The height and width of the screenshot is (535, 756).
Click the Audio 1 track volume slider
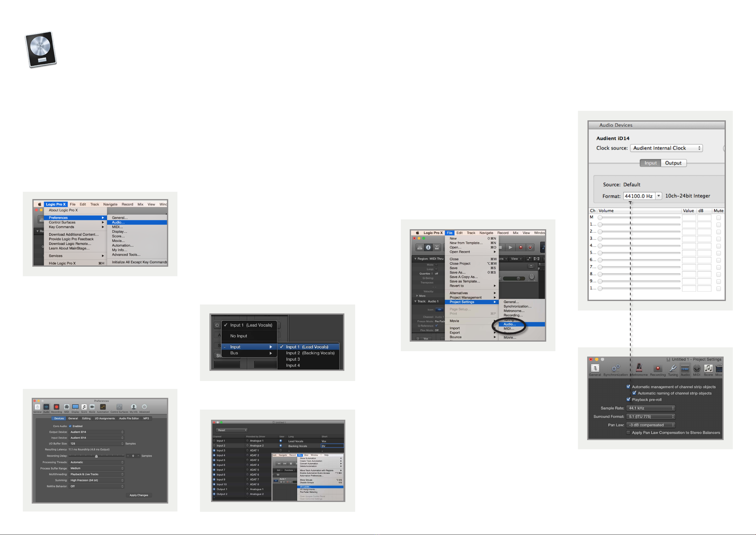(x=514, y=279)
